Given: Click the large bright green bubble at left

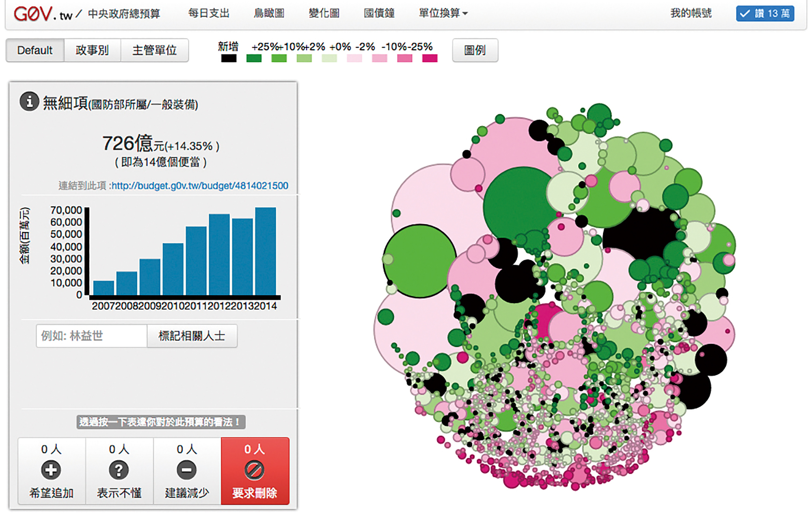Looking at the screenshot, I should coord(420,261).
